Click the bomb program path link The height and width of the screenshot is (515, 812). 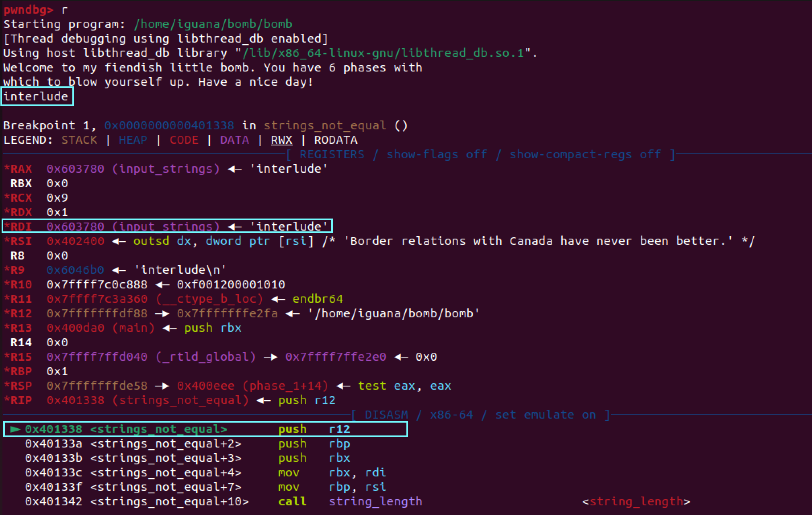(x=213, y=24)
